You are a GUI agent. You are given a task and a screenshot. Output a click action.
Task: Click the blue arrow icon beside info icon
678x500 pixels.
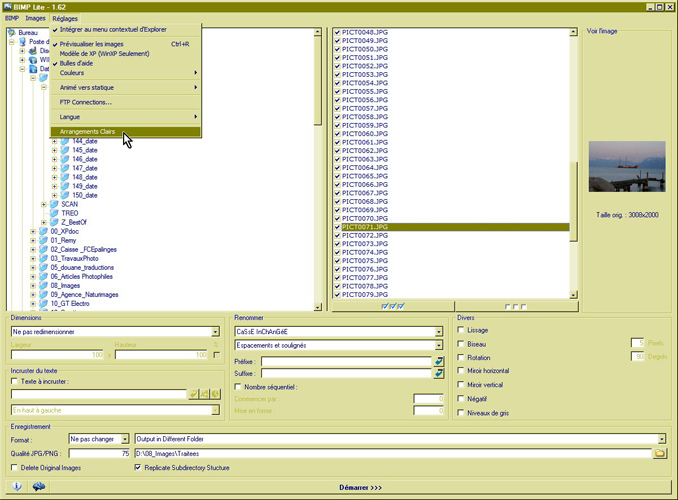[39, 486]
